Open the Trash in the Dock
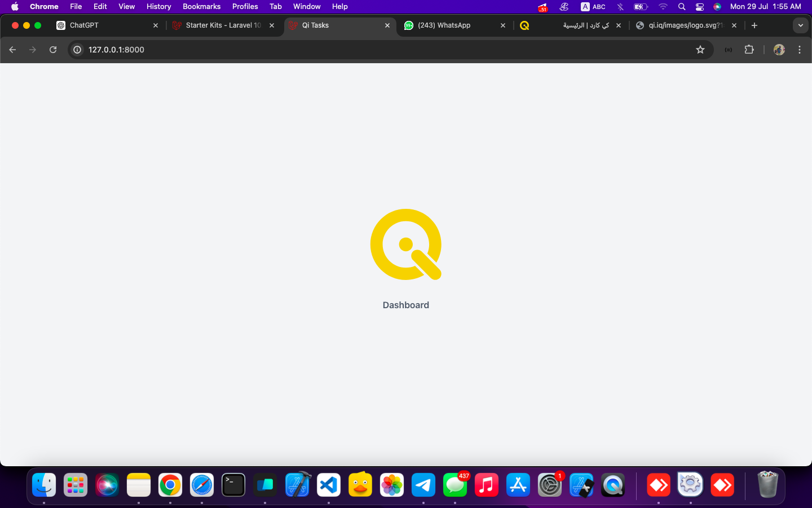812x508 pixels. click(x=767, y=485)
